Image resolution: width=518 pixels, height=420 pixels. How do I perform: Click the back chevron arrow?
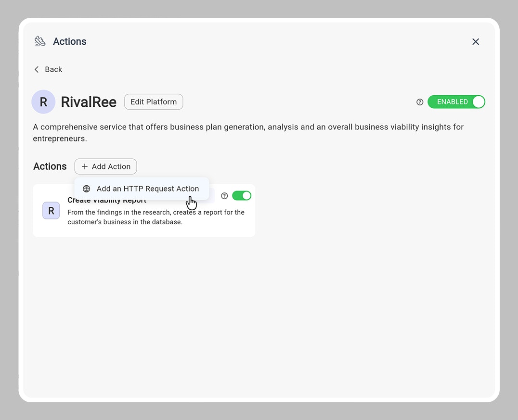[36, 69]
